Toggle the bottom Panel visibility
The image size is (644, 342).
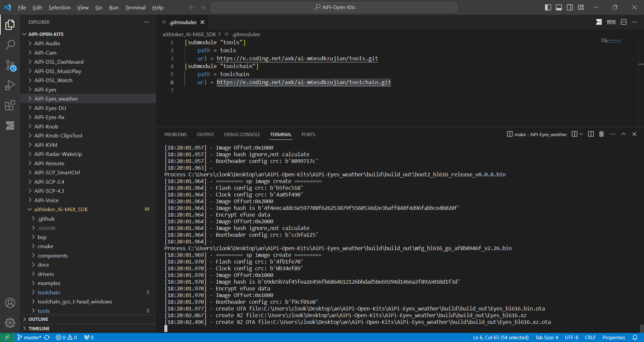click(x=559, y=7)
